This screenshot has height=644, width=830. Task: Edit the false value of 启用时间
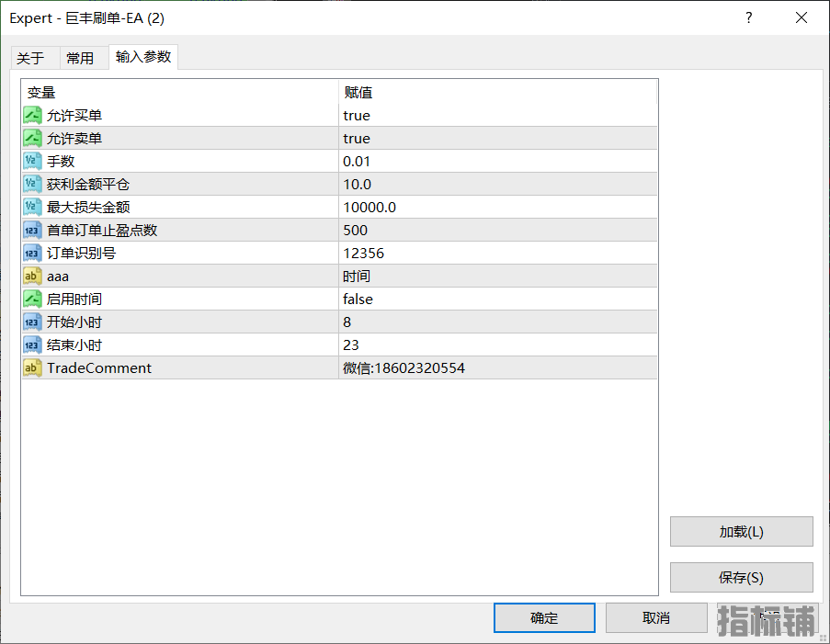click(x=498, y=299)
